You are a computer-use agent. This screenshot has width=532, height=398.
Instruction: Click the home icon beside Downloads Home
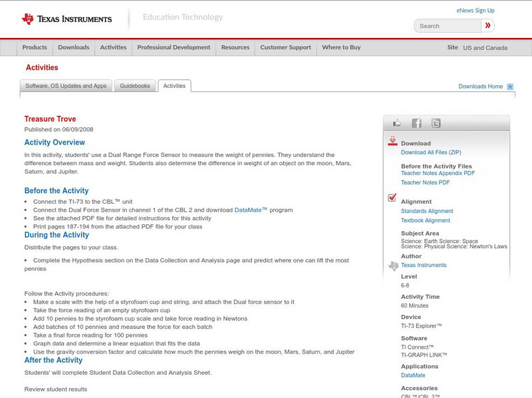coord(510,87)
